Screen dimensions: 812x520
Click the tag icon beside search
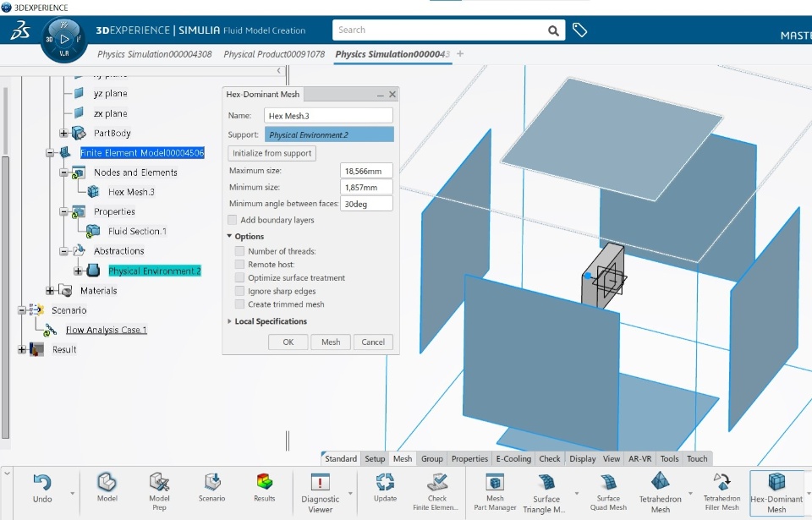pyautogui.click(x=579, y=30)
